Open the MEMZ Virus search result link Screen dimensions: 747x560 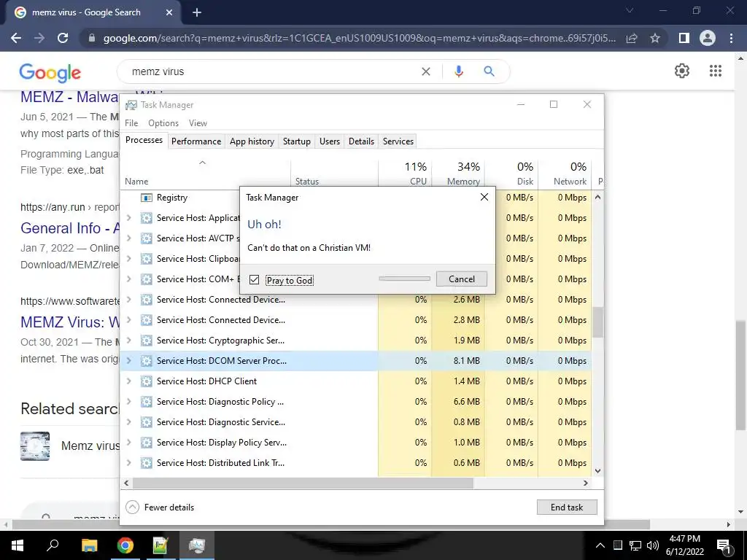[x=69, y=322]
